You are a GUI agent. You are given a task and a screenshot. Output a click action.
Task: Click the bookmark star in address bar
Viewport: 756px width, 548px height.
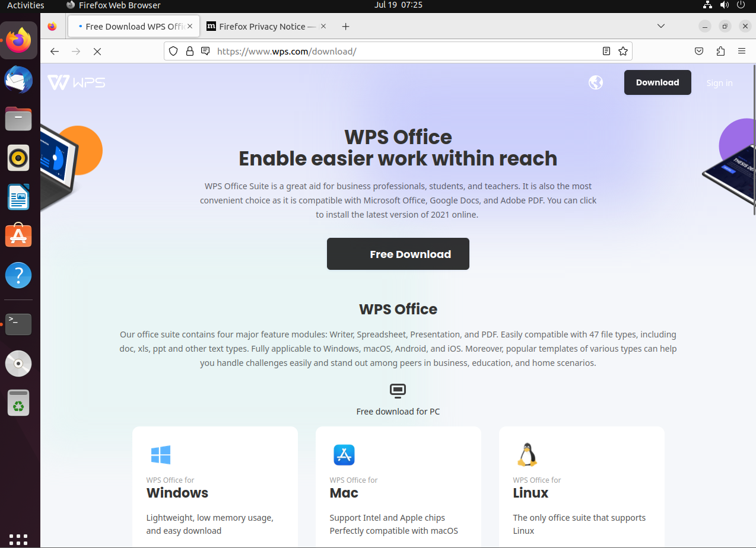(622, 51)
